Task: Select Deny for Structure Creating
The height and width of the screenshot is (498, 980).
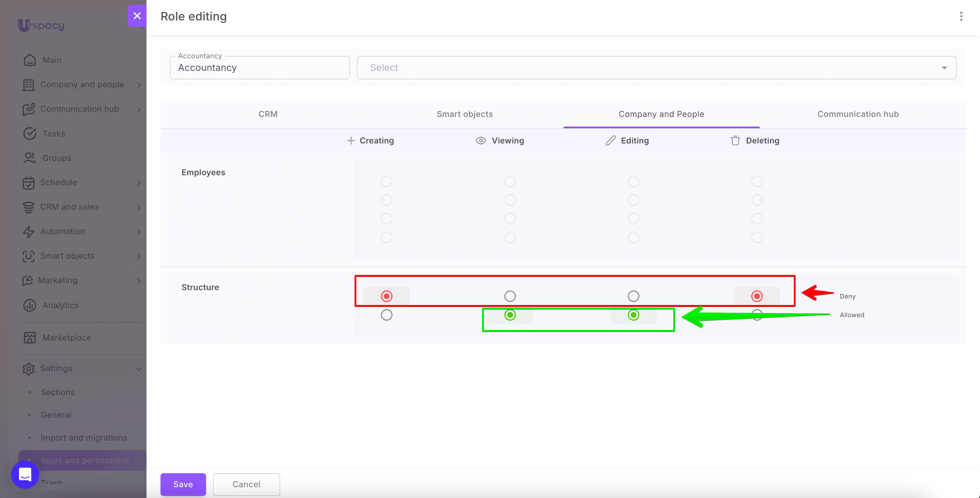Action: click(x=386, y=296)
